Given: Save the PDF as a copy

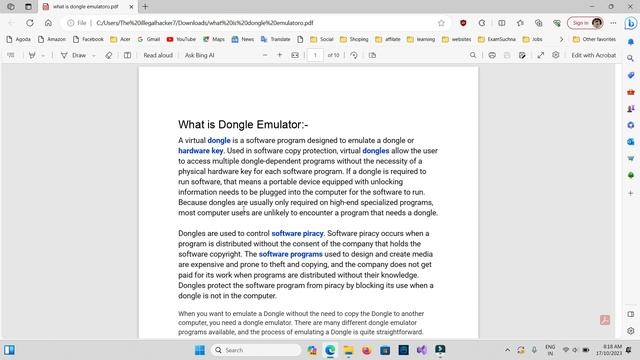Looking at the screenshot, I should 522,55.
